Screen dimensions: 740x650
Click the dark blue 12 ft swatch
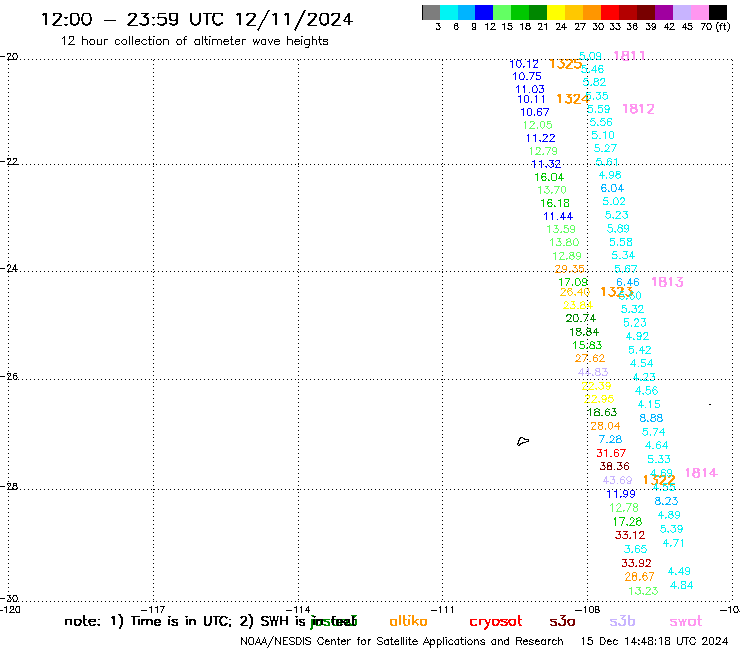pos(484,12)
